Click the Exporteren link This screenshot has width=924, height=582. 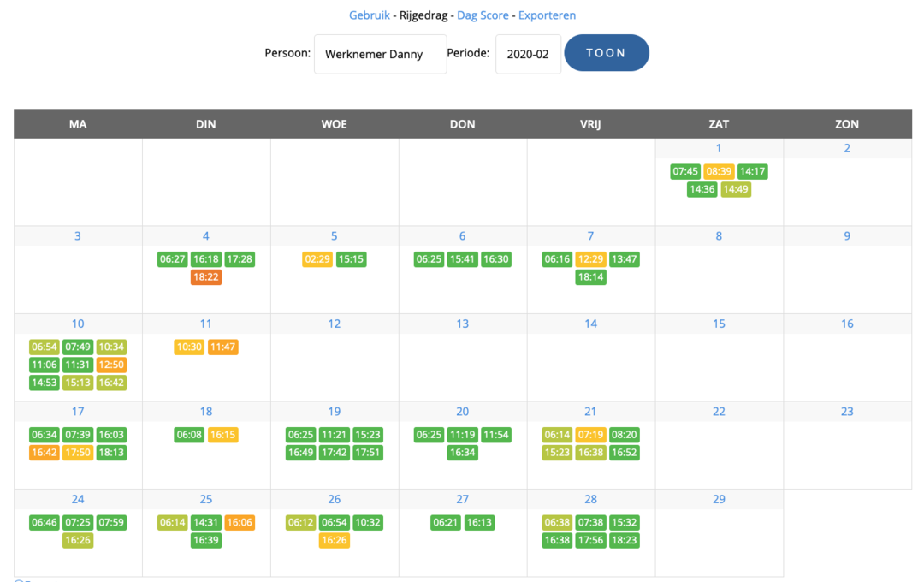[547, 15]
